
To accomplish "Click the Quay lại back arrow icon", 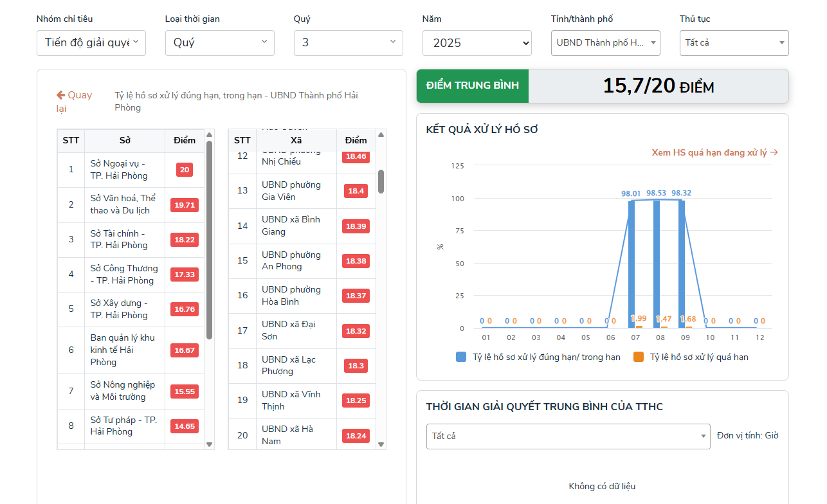I will [x=61, y=95].
